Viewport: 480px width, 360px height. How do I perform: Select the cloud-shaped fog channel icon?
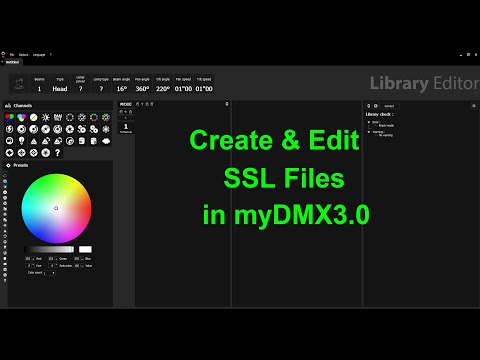tap(106, 141)
